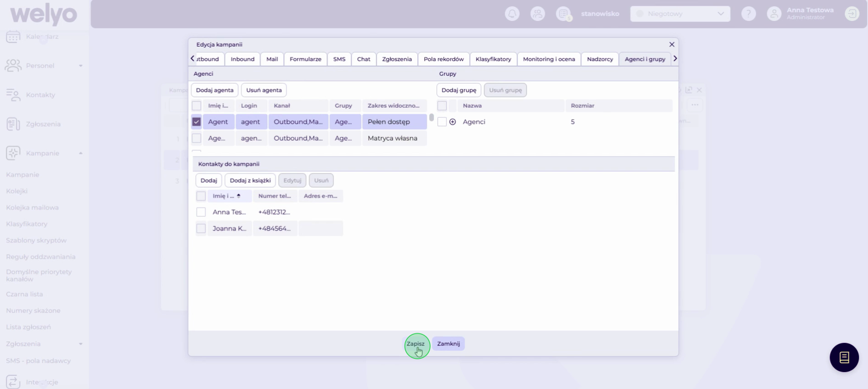
Task: Click the Dodaj grupę button
Action: point(459,90)
